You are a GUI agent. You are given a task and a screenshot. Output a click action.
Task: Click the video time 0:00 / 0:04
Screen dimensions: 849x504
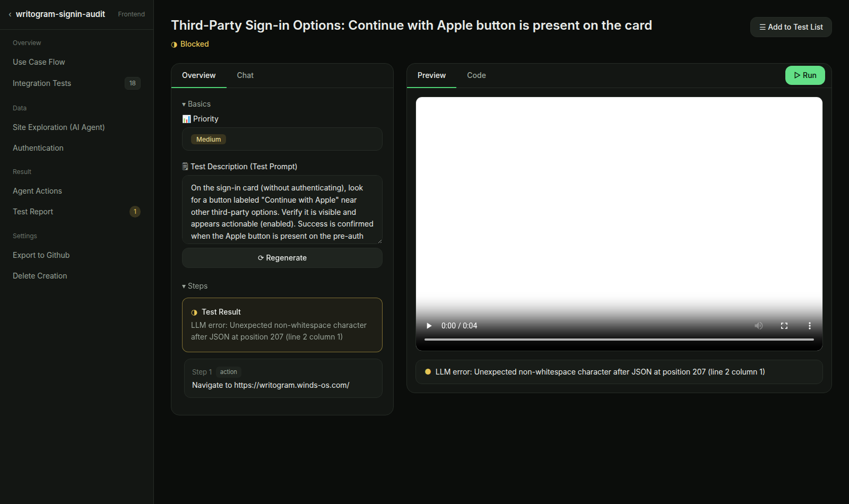coord(459,326)
